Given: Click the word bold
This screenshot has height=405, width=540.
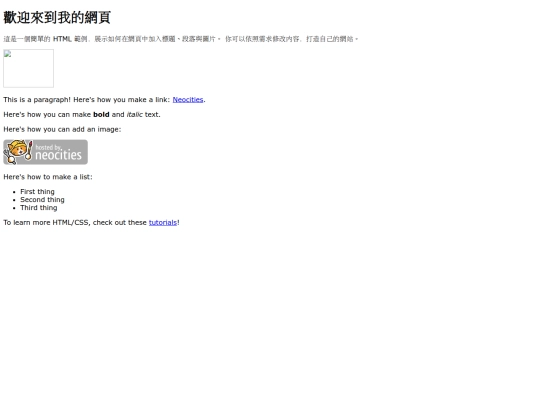Looking at the screenshot, I should coord(101,114).
